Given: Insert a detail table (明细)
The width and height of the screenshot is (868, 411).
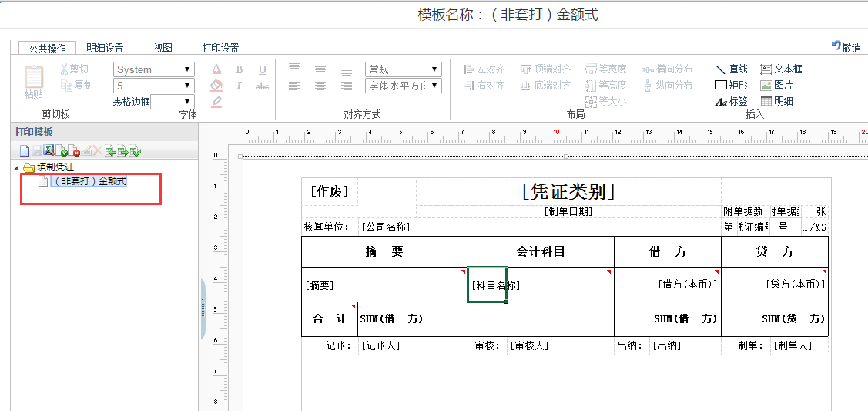Looking at the screenshot, I should (776, 102).
